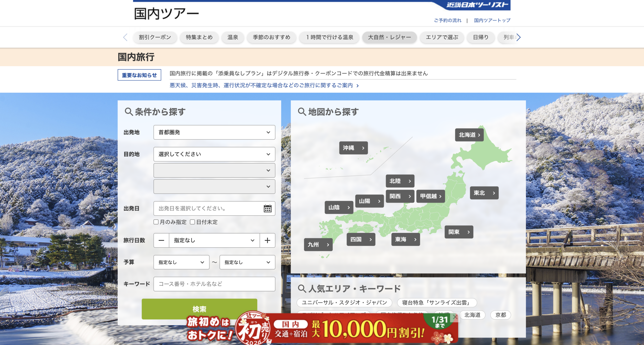Expand the 目的地 destination dropdown
This screenshot has width=644, height=345.
tap(214, 154)
